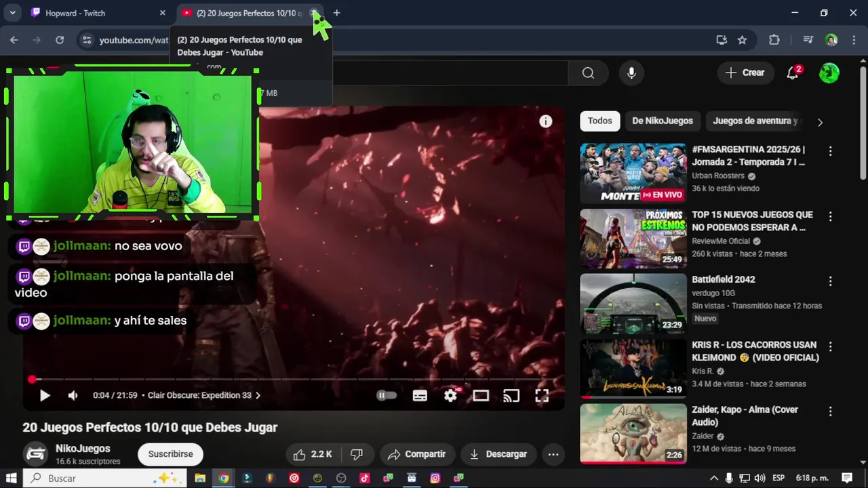Open system tray volume icon
This screenshot has height=488, width=868.
pos(760,478)
